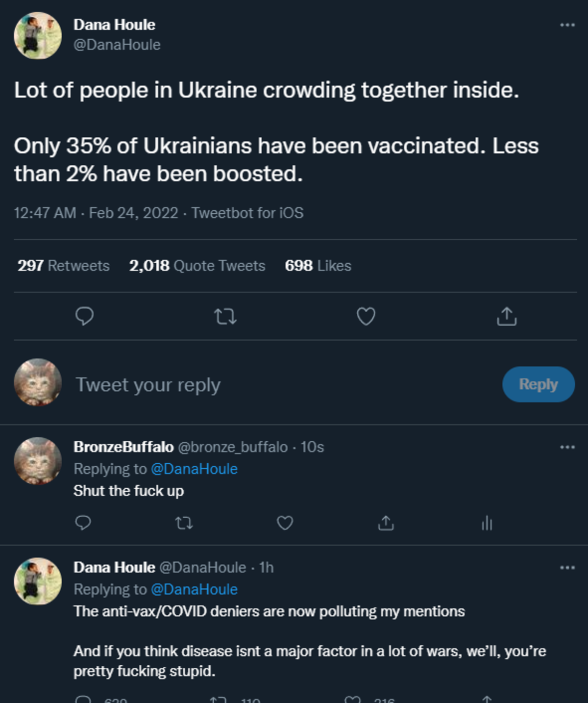Retweet the main Ukraine vaccination tweet

click(225, 317)
